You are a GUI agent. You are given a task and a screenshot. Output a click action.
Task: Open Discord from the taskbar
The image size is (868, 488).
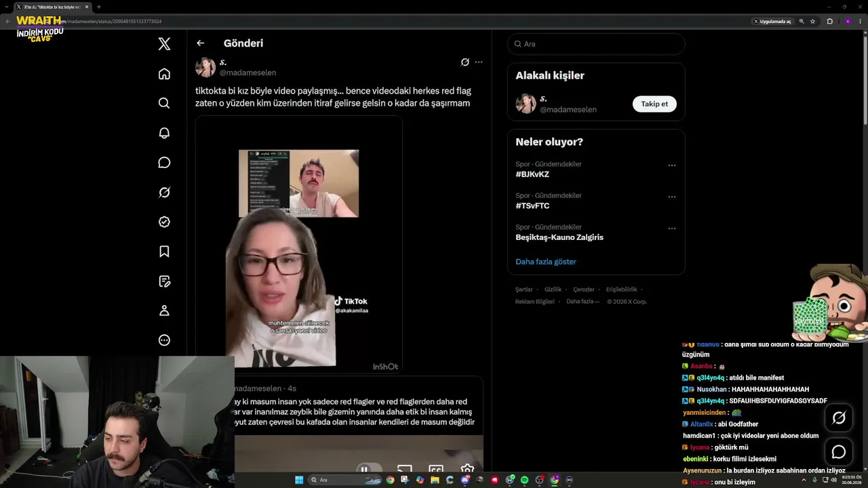[465, 480]
